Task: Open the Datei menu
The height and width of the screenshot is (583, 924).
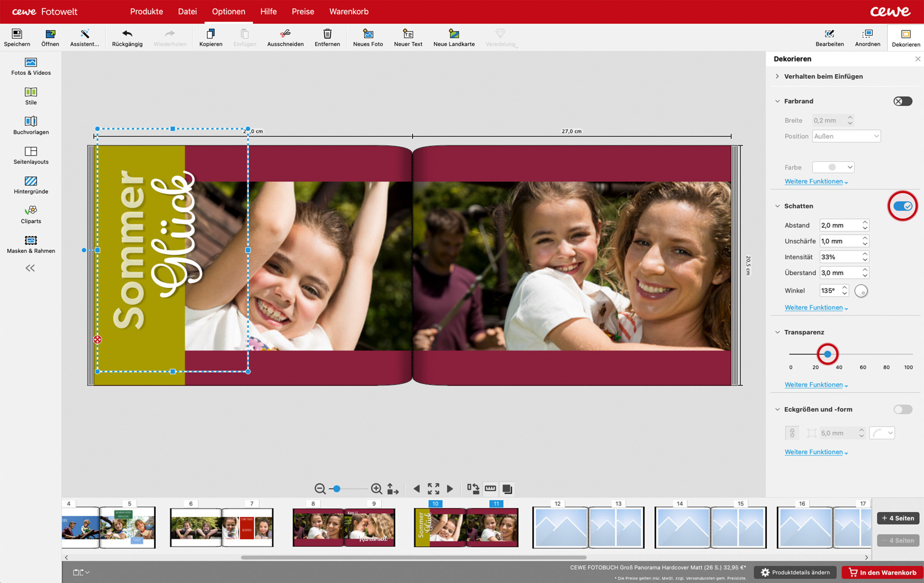Action: [x=187, y=12]
